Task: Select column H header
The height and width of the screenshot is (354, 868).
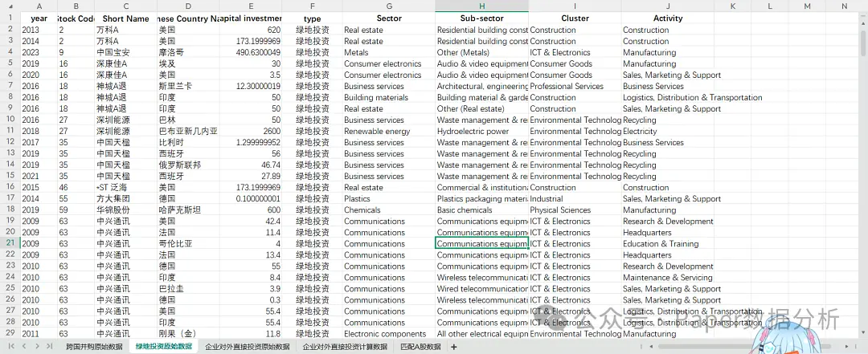Action: (481, 6)
